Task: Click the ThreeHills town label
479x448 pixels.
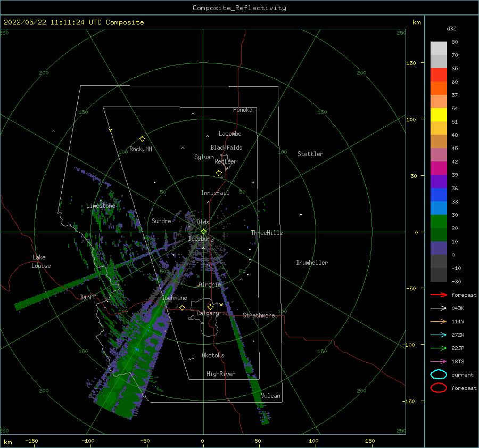Action: click(x=267, y=233)
